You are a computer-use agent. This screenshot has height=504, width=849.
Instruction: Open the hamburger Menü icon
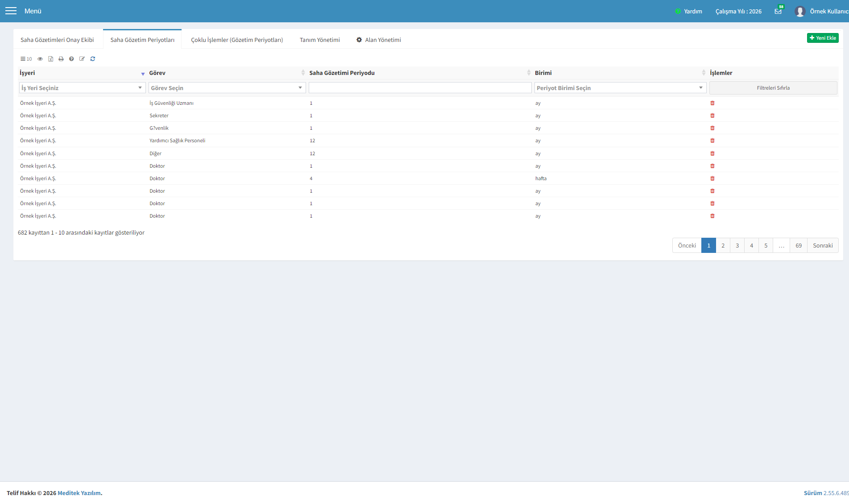tap(11, 11)
